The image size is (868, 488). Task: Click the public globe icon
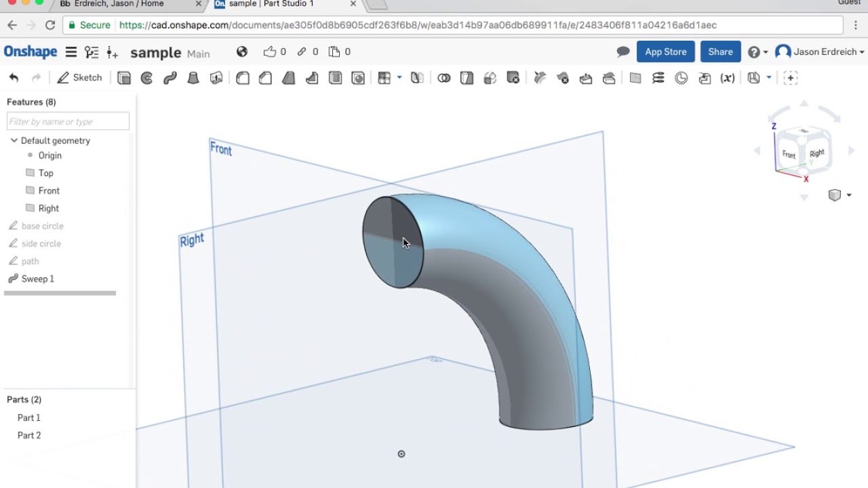click(242, 52)
